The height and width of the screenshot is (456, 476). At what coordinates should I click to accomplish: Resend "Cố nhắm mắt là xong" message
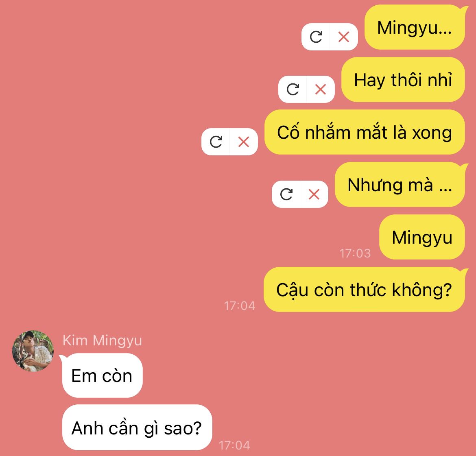click(216, 142)
